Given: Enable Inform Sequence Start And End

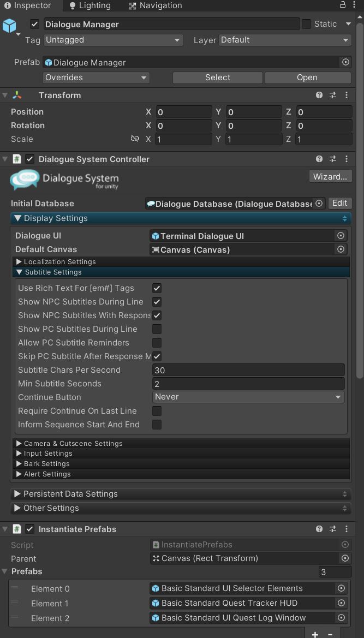Looking at the screenshot, I should pos(157,425).
